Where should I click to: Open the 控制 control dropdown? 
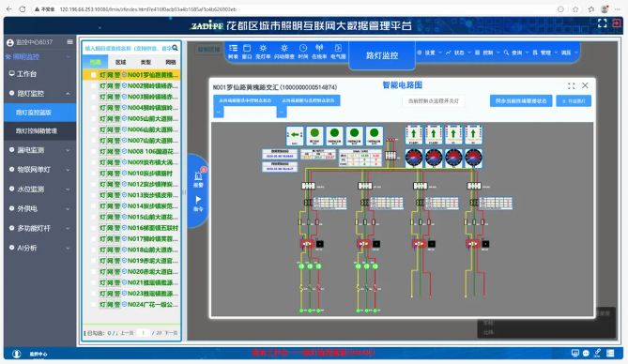487,53
